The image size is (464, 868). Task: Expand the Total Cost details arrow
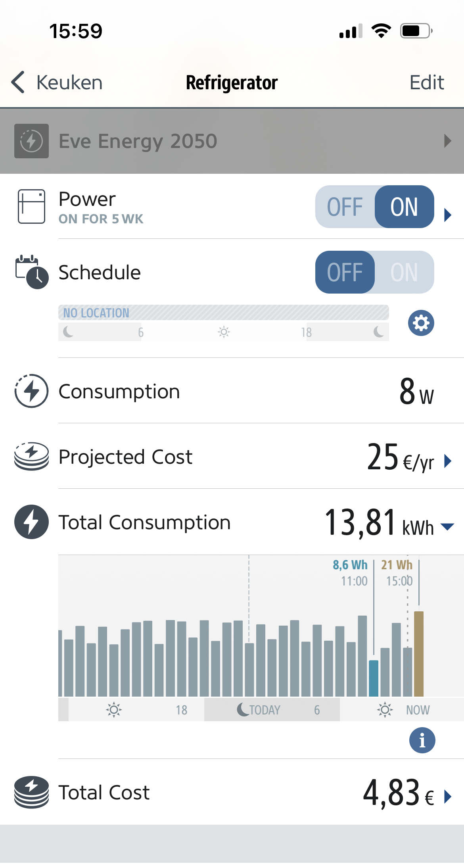coord(448,796)
